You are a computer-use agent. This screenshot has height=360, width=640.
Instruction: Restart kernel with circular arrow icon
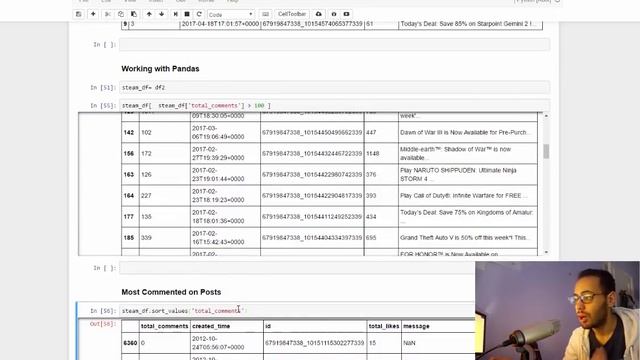[199, 14]
